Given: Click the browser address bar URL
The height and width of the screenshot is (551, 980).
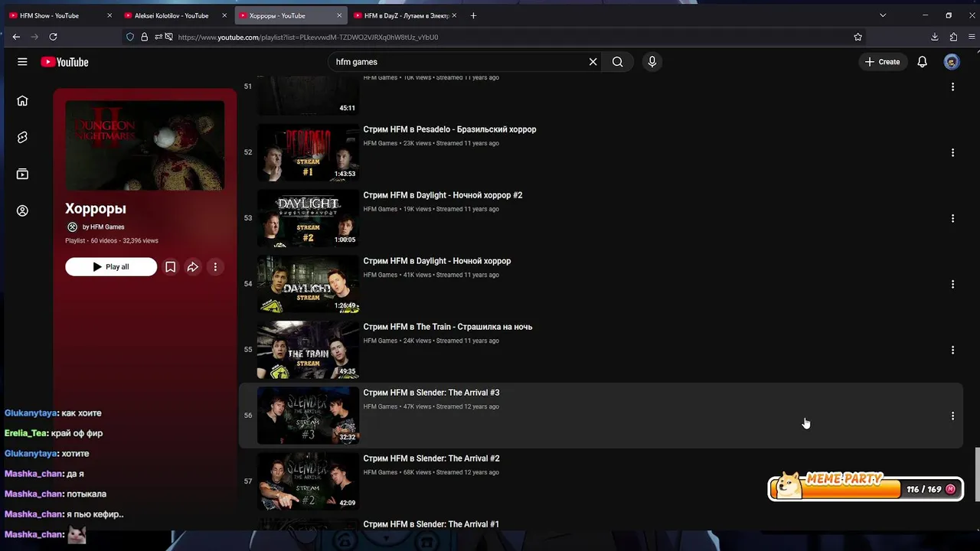Looking at the screenshot, I should [x=308, y=37].
